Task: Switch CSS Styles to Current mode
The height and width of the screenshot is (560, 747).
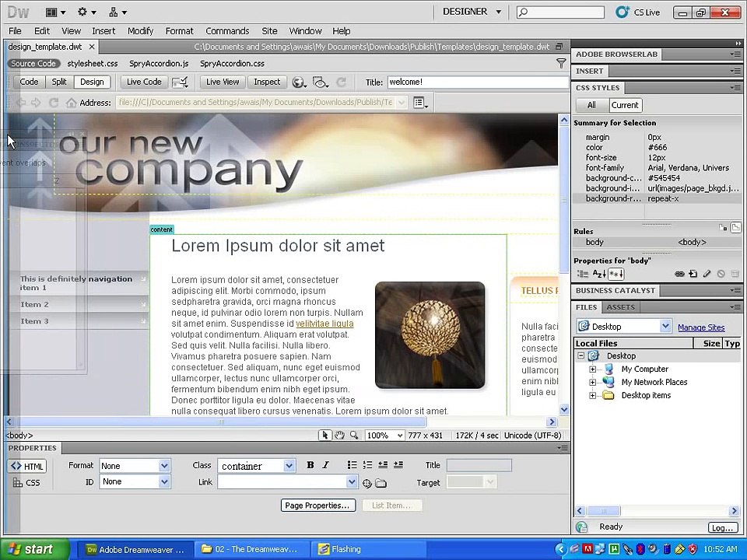Action: [625, 105]
